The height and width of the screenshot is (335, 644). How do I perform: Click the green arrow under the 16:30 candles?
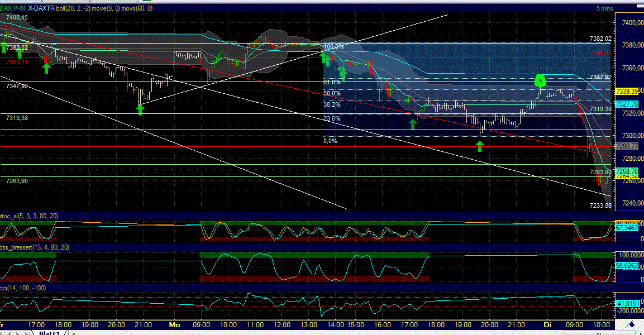click(x=413, y=123)
